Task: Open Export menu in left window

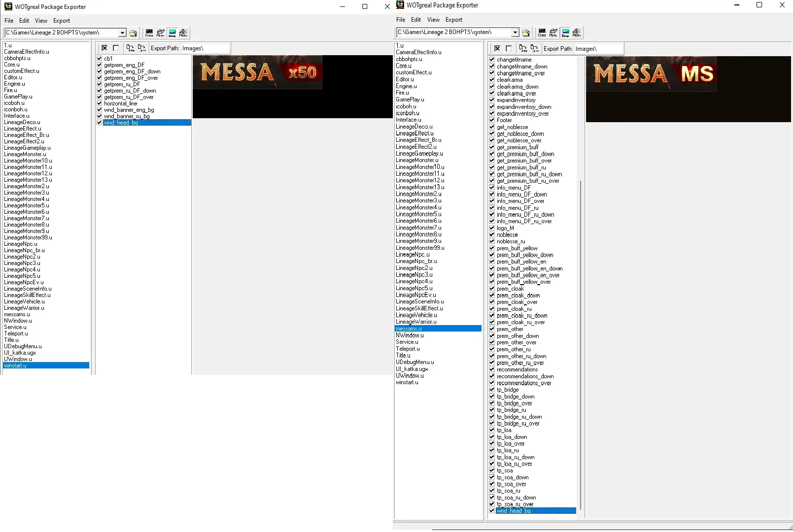Action: [62, 21]
